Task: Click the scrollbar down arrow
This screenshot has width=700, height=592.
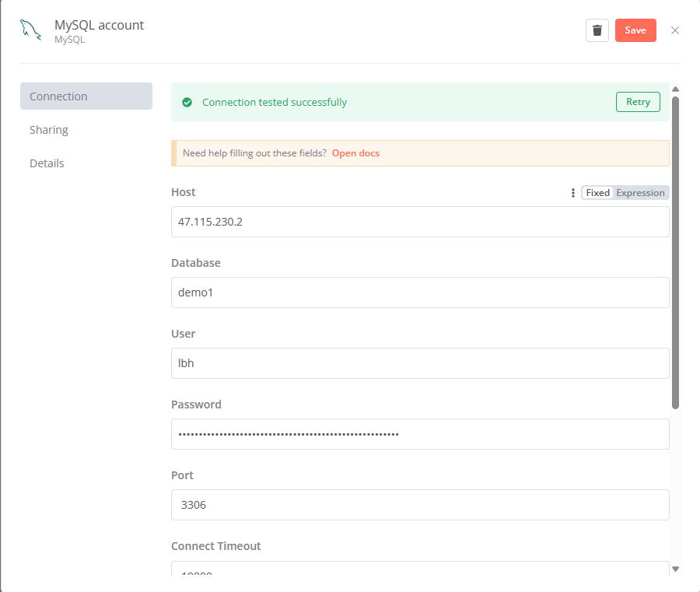Action: click(x=675, y=569)
